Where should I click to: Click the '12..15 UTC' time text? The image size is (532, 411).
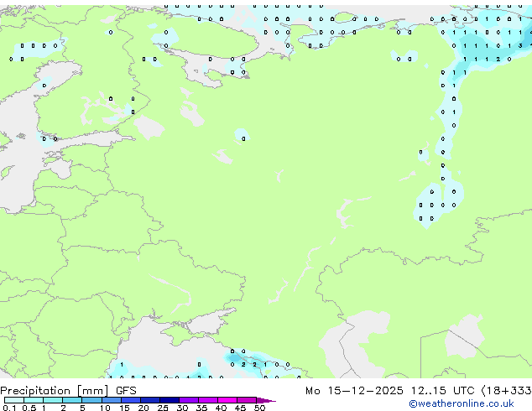(442, 391)
